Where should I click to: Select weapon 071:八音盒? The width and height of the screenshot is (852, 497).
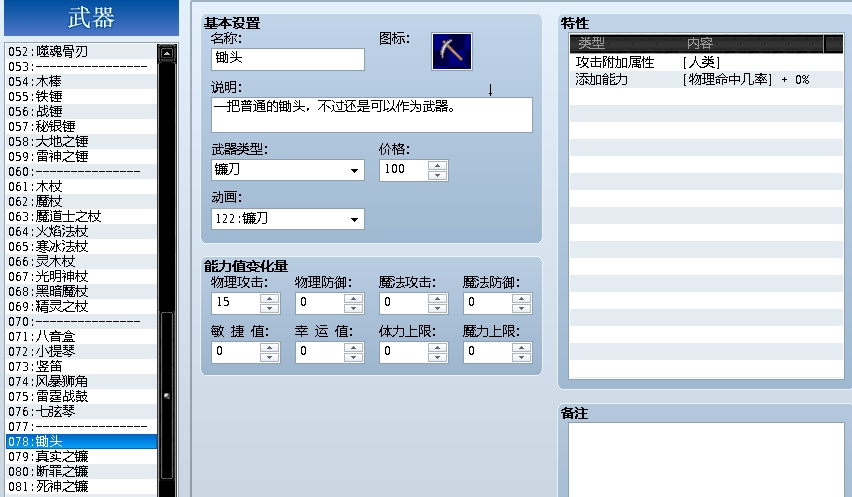pos(82,336)
